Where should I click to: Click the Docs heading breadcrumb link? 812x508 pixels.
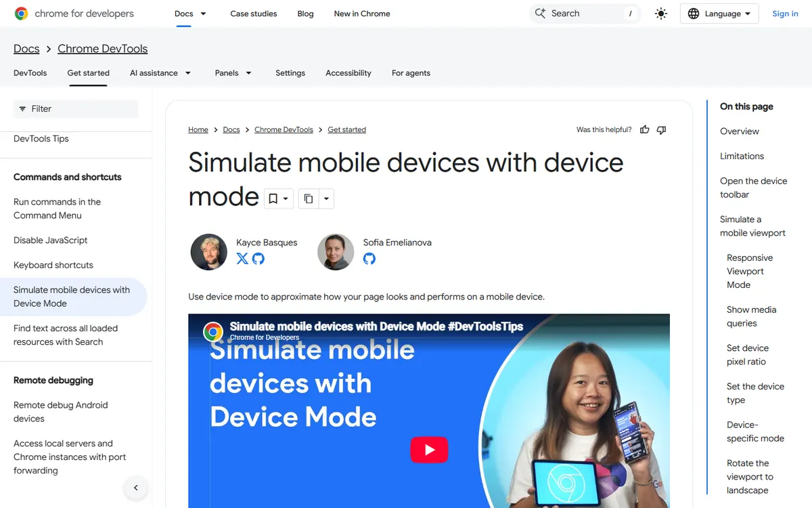click(26, 49)
